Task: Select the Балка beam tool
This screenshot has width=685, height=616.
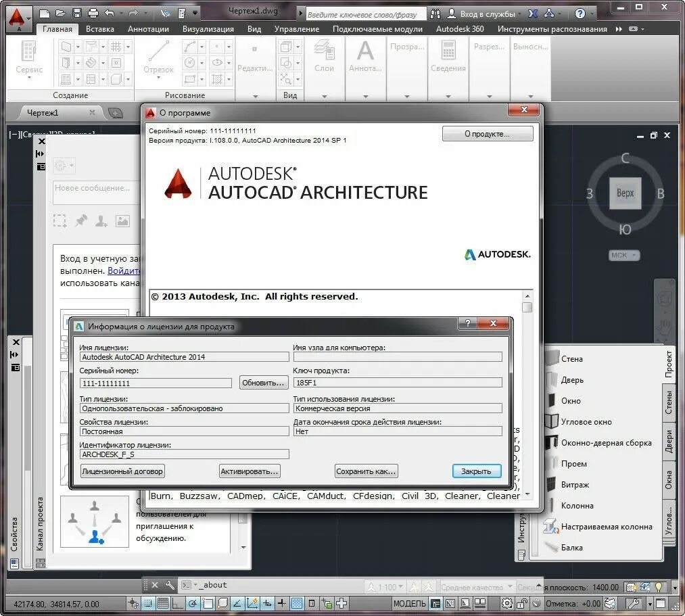Action: point(564,548)
